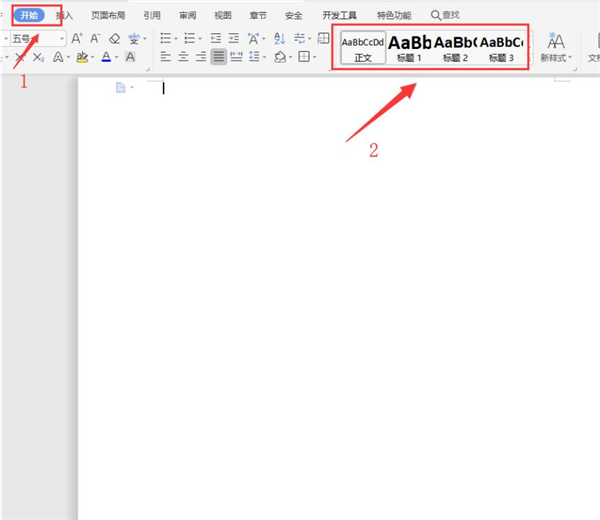Click the font color A swatch
Image resolution: width=600 pixels, height=520 pixels.
106,57
